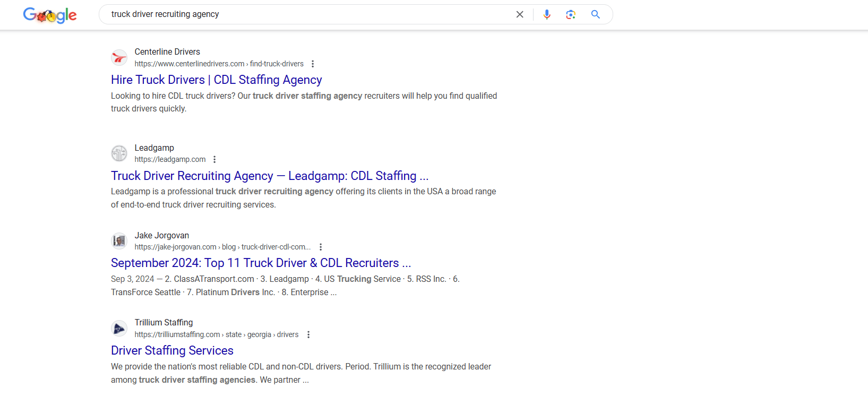This screenshot has width=868, height=413.
Task: Open more options for Jake Jorgovan result
Action: pyautogui.click(x=321, y=247)
